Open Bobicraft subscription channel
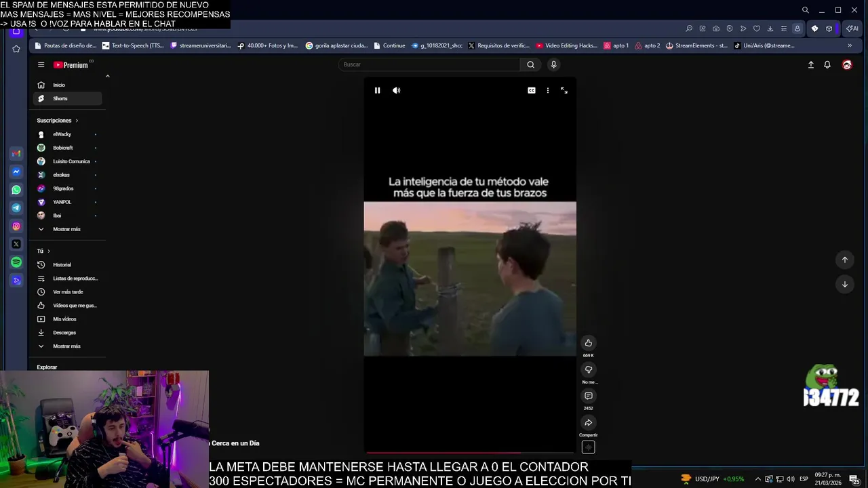The image size is (868, 488). [67, 148]
